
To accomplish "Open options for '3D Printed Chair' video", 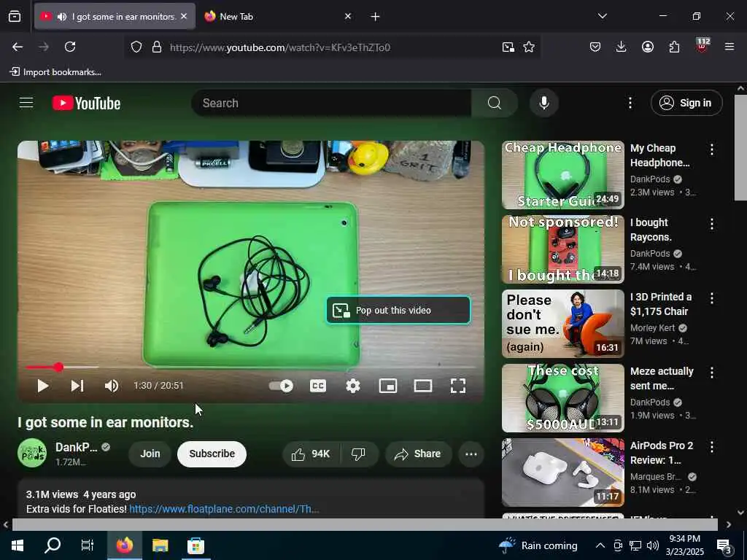I will click(x=712, y=298).
